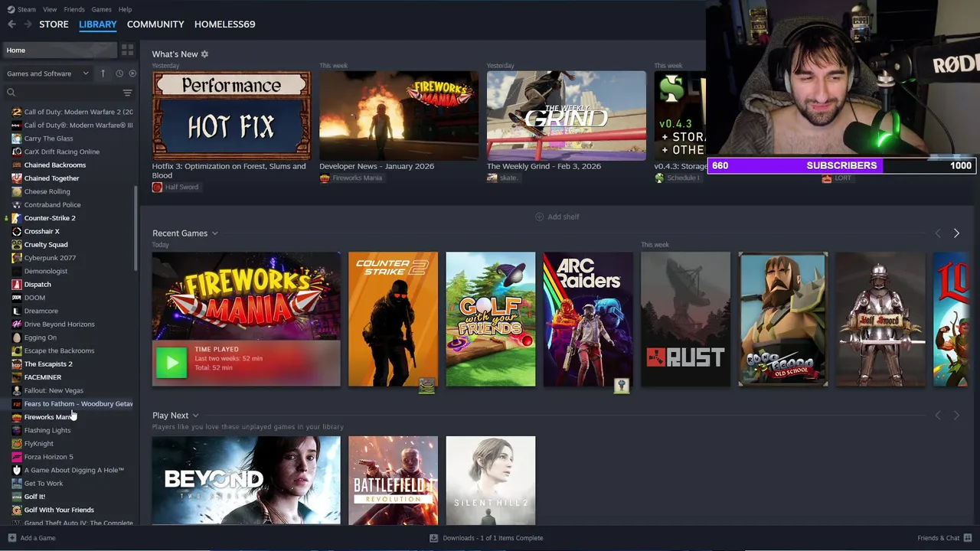Open What's New settings gear
Viewport: 980px width, 551px height.
204,54
